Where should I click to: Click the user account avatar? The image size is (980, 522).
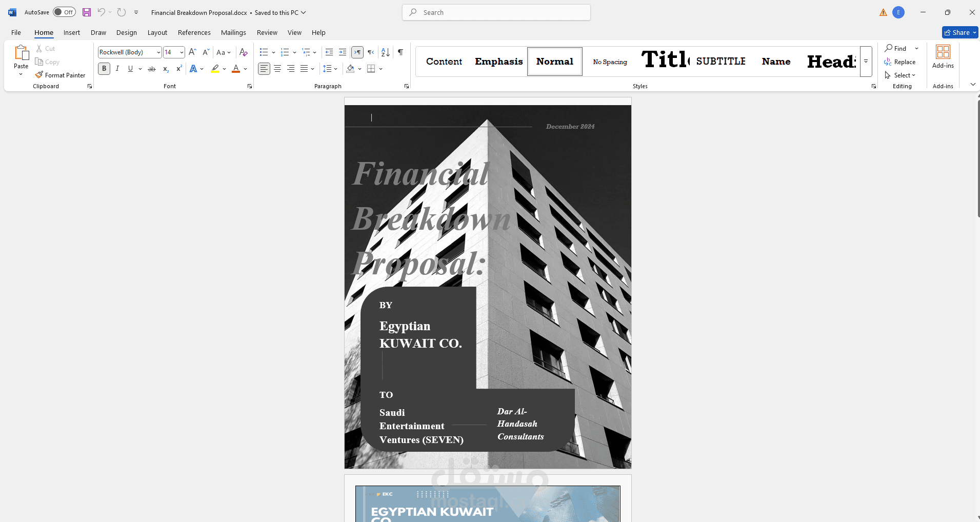pyautogui.click(x=898, y=12)
